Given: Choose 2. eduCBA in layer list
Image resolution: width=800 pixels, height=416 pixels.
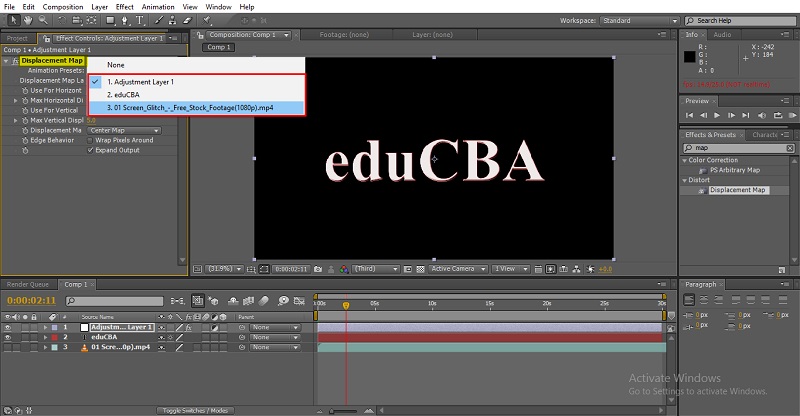Looking at the screenshot, I should click(x=196, y=95).
